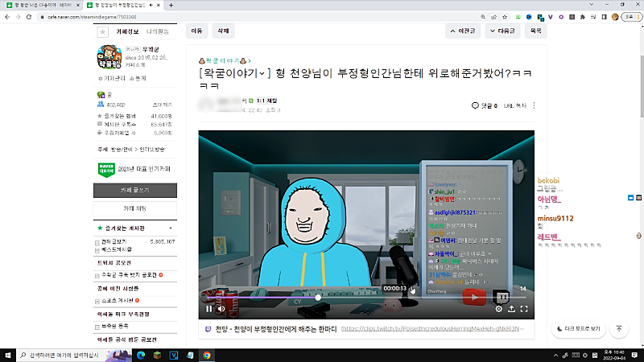Pause the video with the pause button
The width and height of the screenshot is (644, 362).
[x=208, y=309]
